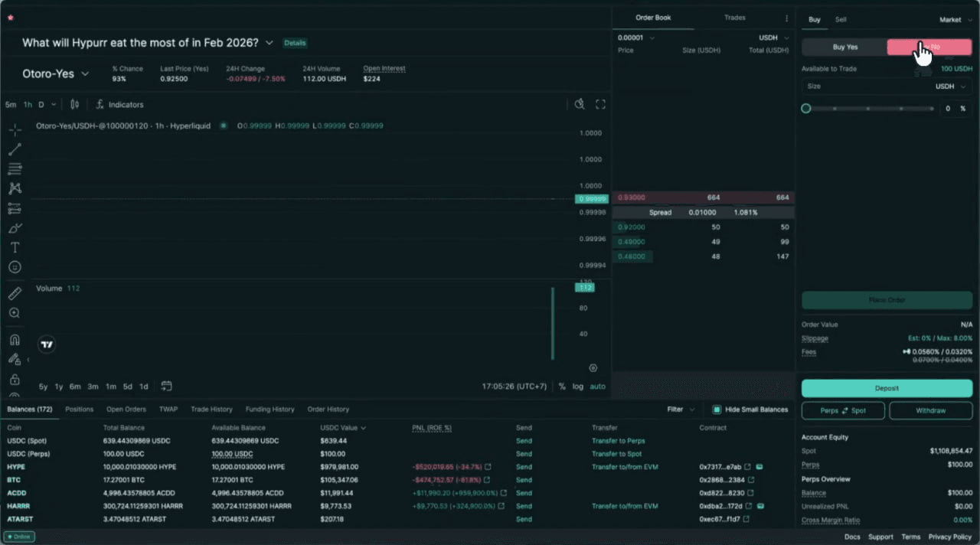Open chart settings via the gear icon
Screen dimensions: 980x545
[593, 368]
